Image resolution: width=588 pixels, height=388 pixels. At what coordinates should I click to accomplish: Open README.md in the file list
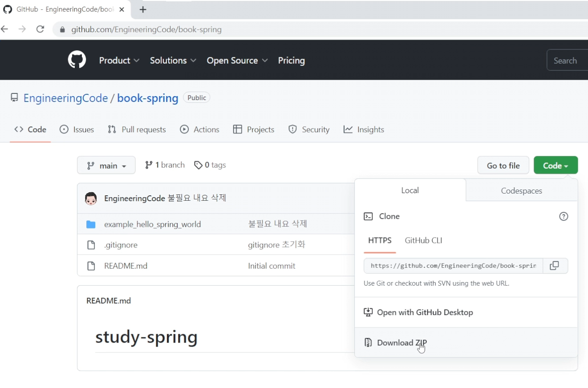click(126, 266)
